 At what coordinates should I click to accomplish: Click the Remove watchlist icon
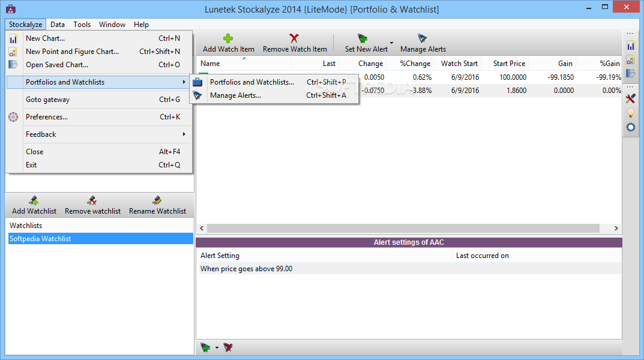tap(92, 200)
